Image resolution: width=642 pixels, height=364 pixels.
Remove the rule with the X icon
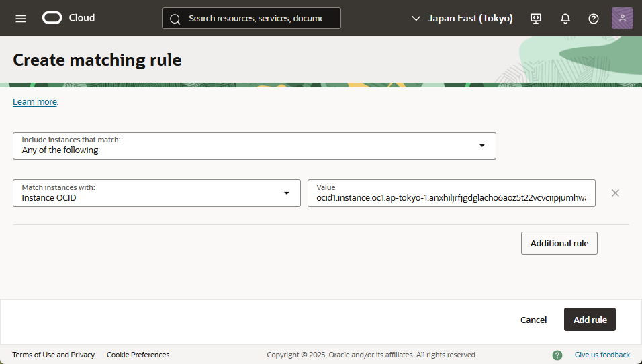[x=615, y=193]
